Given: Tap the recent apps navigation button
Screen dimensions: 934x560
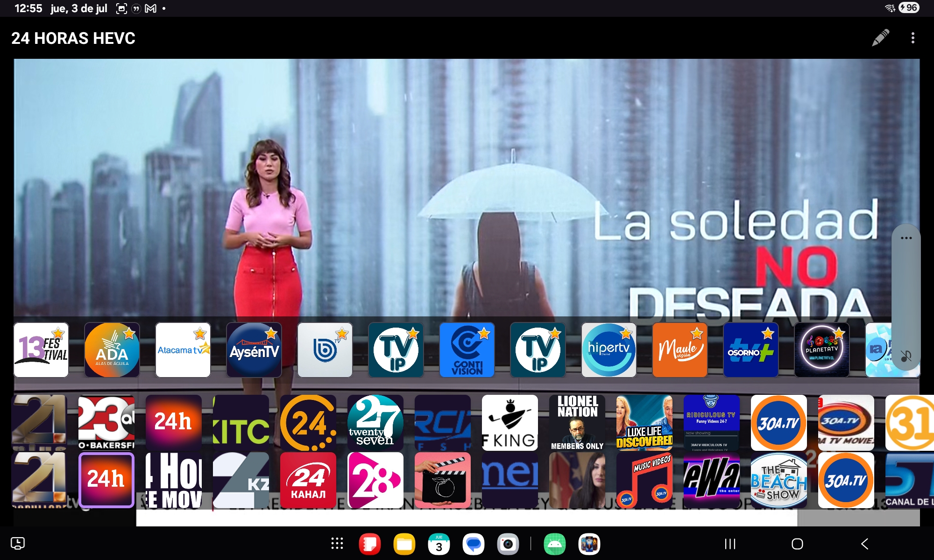Looking at the screenshot, I should (x=730, y=544).
